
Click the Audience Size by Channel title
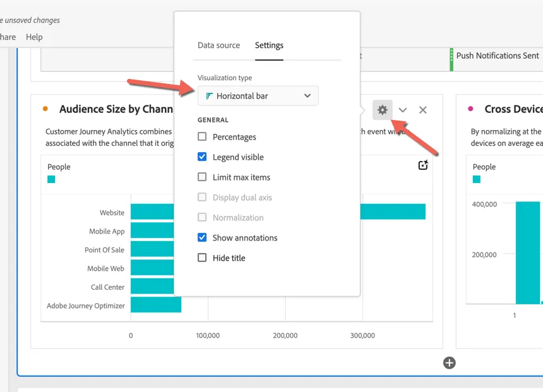[x=116, y=109]
